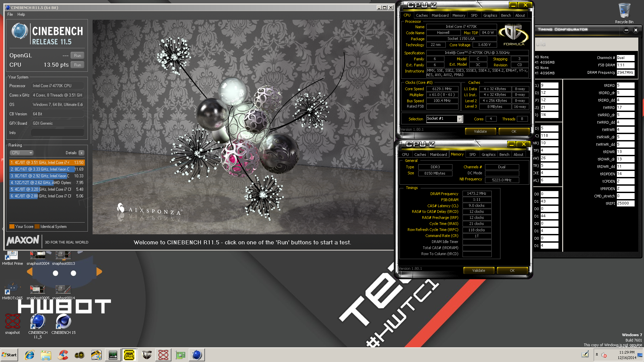Click the orange Your Score legend swatch
The width and height of the screenshot is (644, 362).
pos(12,227)
